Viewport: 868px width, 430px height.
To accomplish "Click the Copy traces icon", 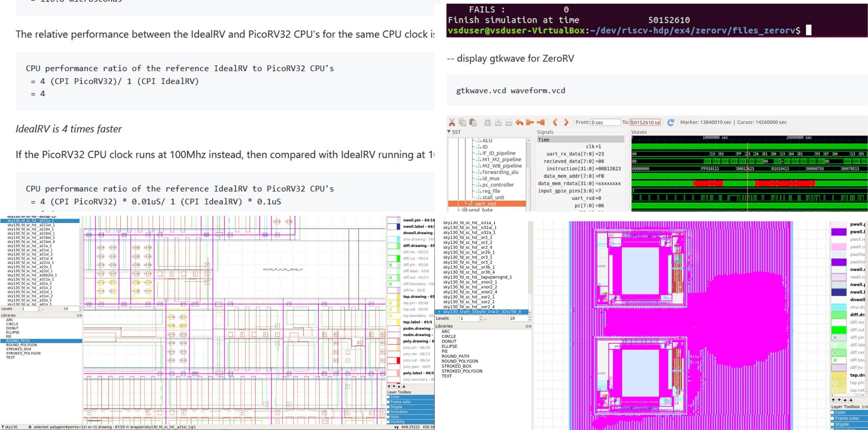I will 462,122.
